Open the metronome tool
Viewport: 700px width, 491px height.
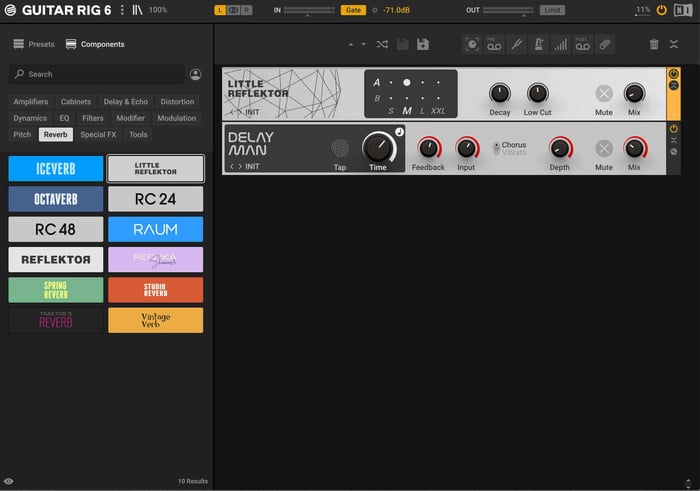(539, 44)
